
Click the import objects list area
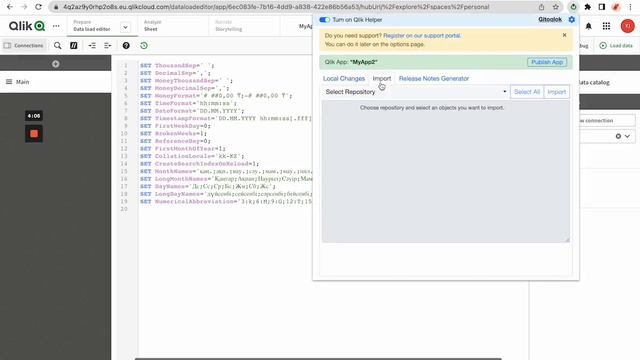446,171
